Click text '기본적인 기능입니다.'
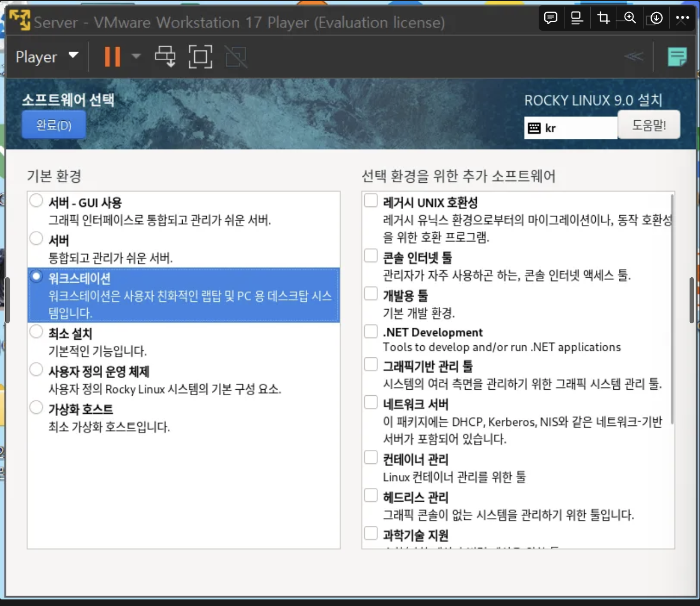This screenshot has height=606, width=700. click(98, 351)
